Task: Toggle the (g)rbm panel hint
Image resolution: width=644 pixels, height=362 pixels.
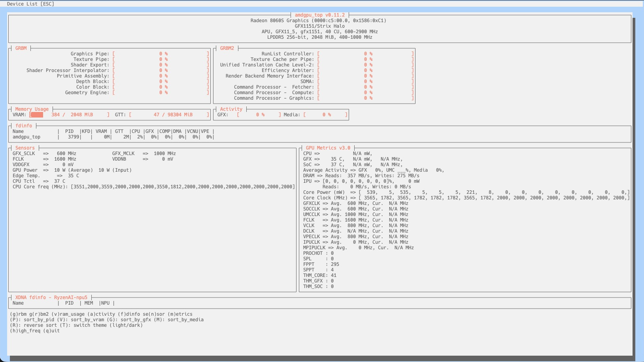Action: coord(18,314)
